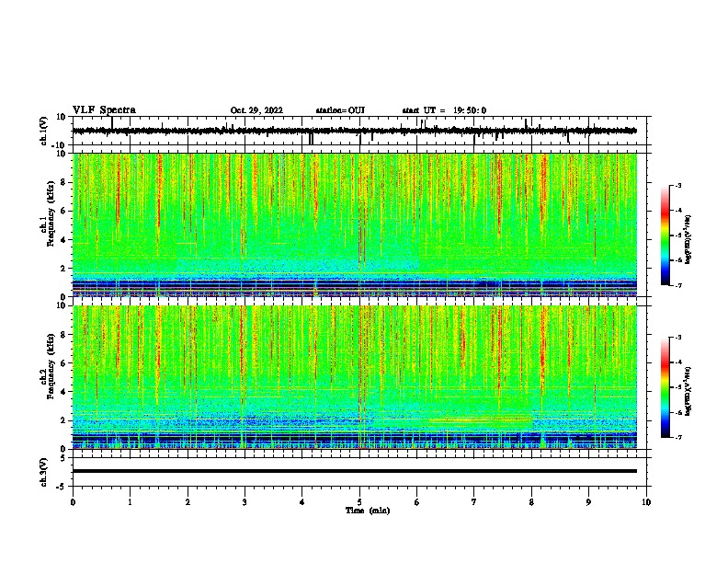Click the "station=OUI" header label
Screen dimensions: 728x563
pyautogui.click(x=340, y=110)
